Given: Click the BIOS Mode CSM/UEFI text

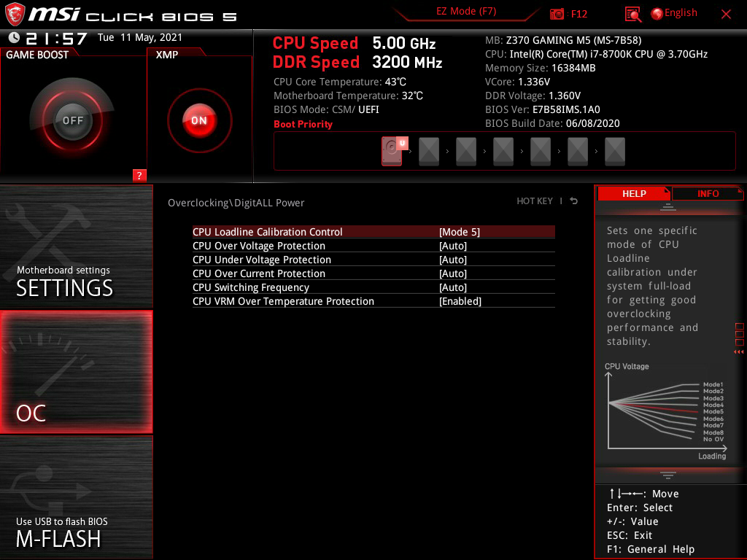Looking at the screenshot, I should tap(326, 109).
